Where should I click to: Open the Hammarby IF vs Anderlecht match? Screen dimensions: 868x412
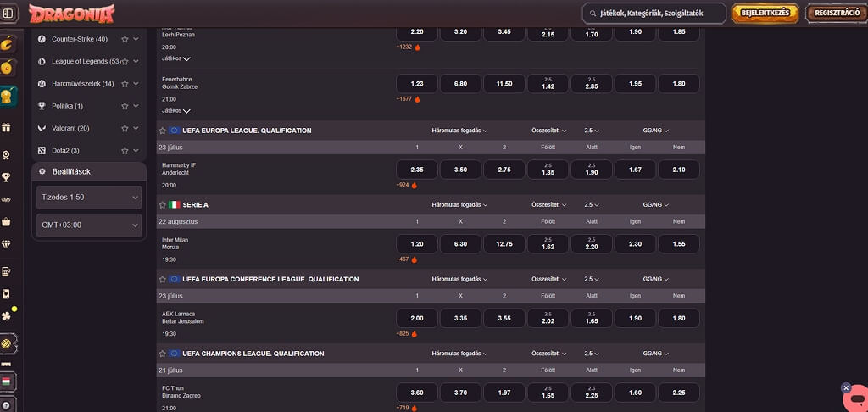pos(179,169)
